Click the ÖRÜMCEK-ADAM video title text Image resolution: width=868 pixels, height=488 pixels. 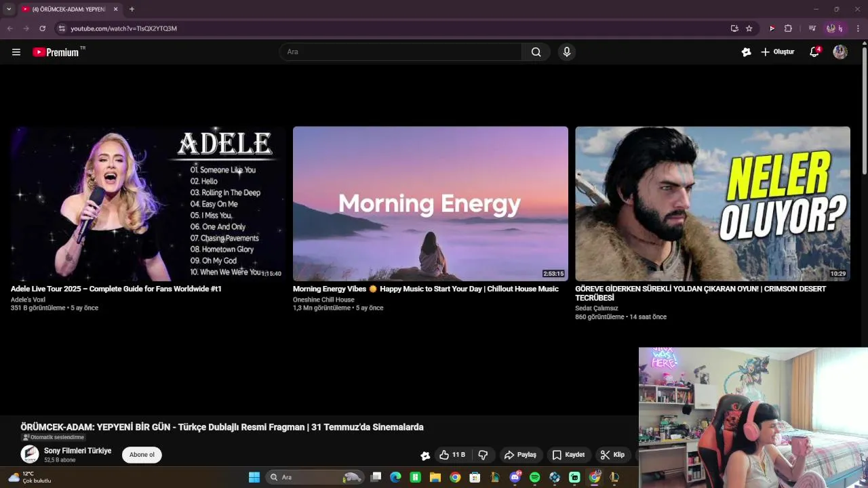222,427
